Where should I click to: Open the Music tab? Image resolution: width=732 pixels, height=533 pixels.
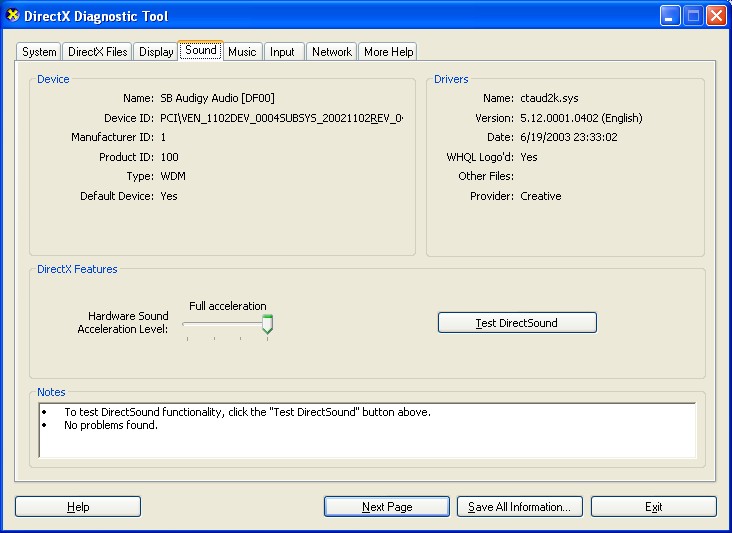(x=242, y=52)
